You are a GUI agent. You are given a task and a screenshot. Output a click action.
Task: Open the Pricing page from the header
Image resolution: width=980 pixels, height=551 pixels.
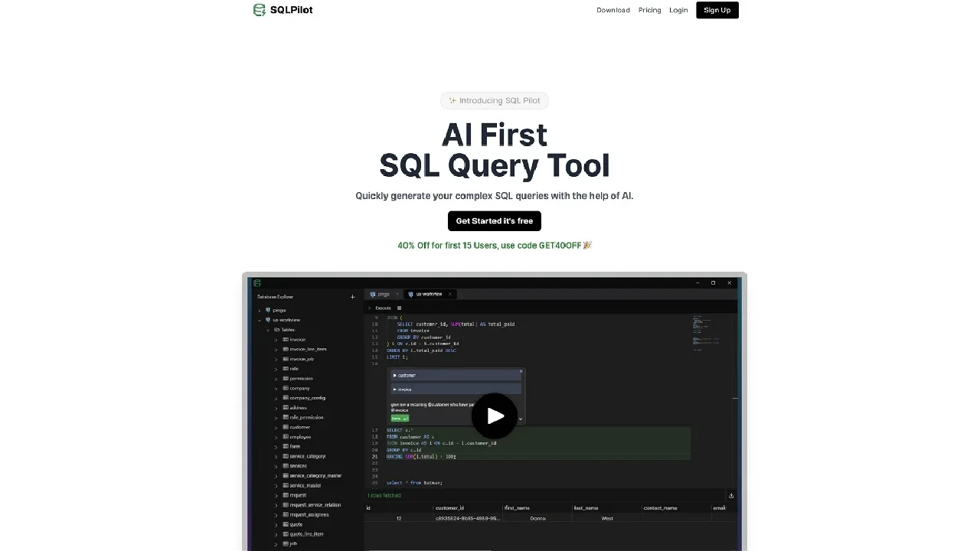(x=649, y=10)
